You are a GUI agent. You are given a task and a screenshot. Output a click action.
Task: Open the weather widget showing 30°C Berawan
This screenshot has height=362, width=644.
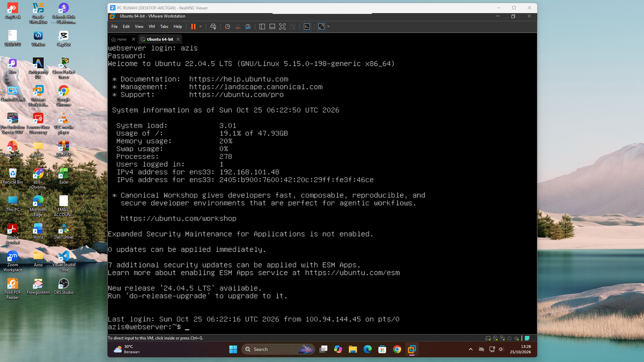[127, 350]
